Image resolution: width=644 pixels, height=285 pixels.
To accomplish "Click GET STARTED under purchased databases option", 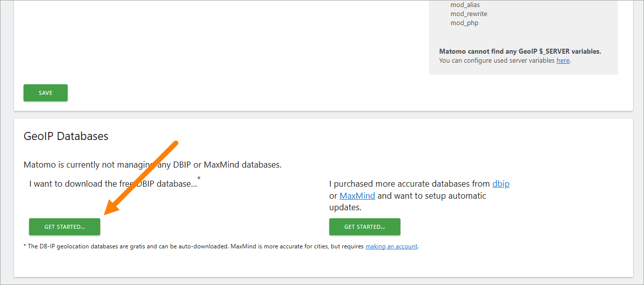I will (365, 227).
